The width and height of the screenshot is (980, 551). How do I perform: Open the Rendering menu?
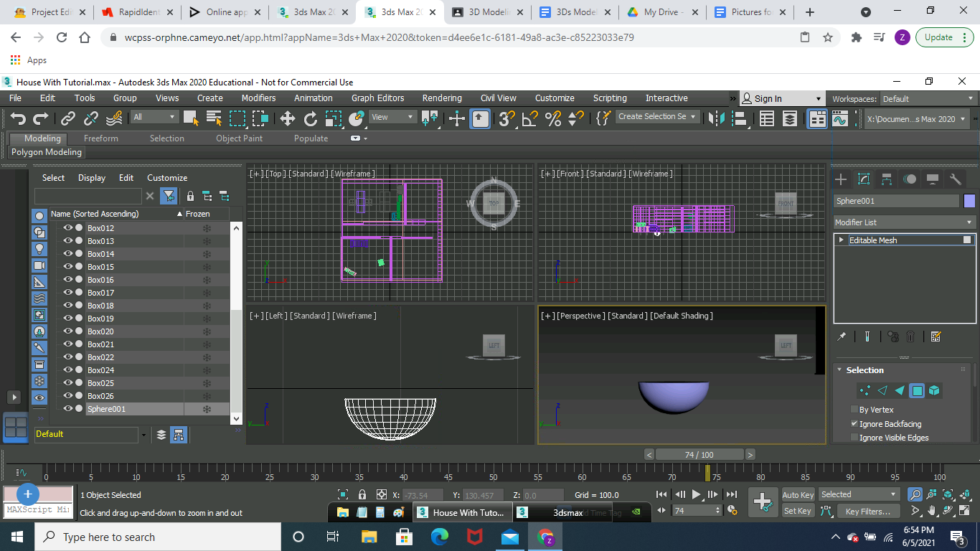(x=442, y=98)
